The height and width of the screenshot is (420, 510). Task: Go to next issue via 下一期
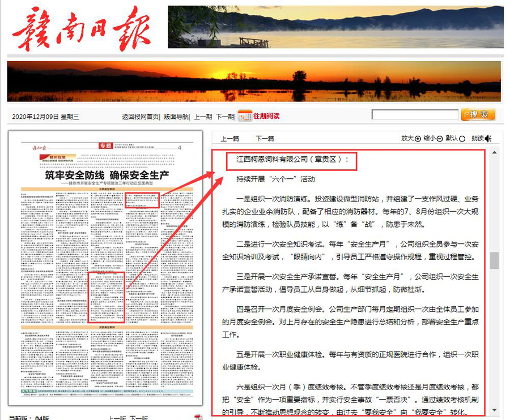click(x=225, y=117)
